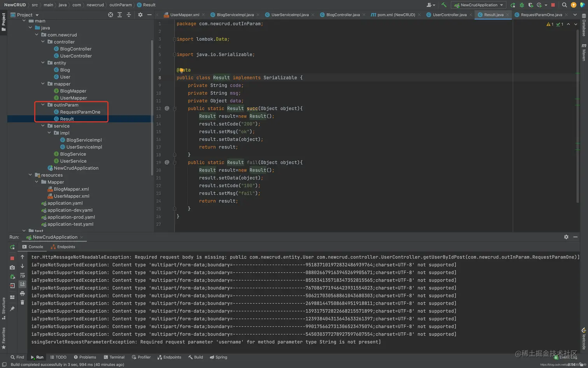Open the Spring tool window

point(218,357)
